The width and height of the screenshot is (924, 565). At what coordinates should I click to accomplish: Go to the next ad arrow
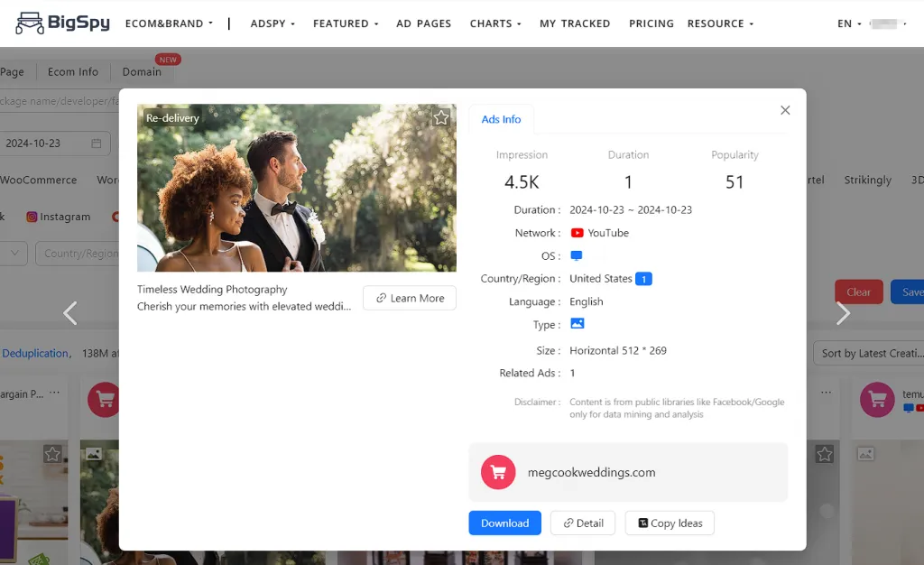pyautogui.click(x=843, y=313)
